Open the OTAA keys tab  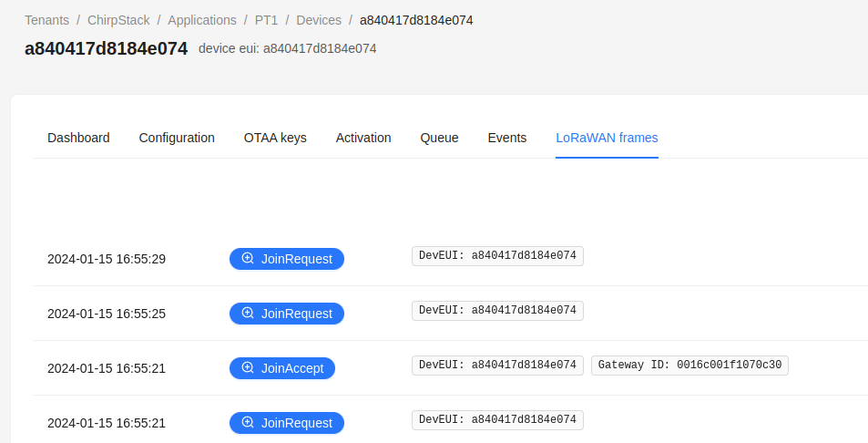coord(275,138)
